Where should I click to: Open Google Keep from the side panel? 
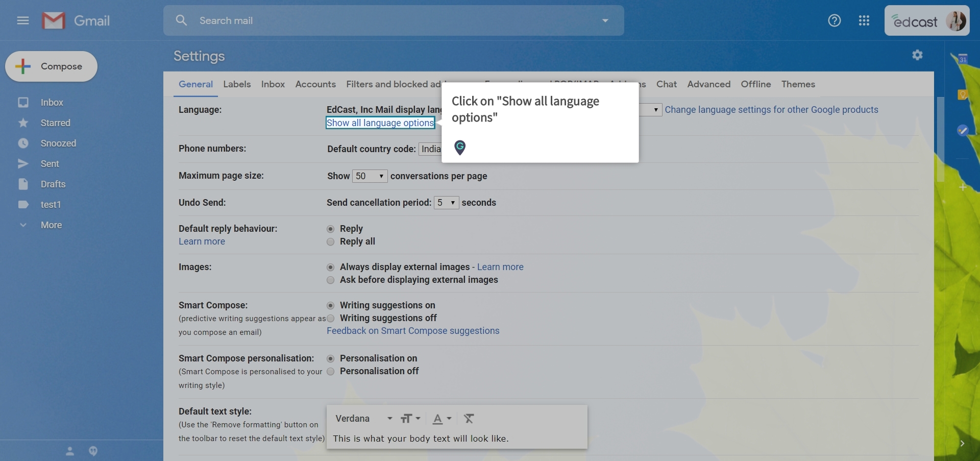pyautogui.click(x=963, y=94)
